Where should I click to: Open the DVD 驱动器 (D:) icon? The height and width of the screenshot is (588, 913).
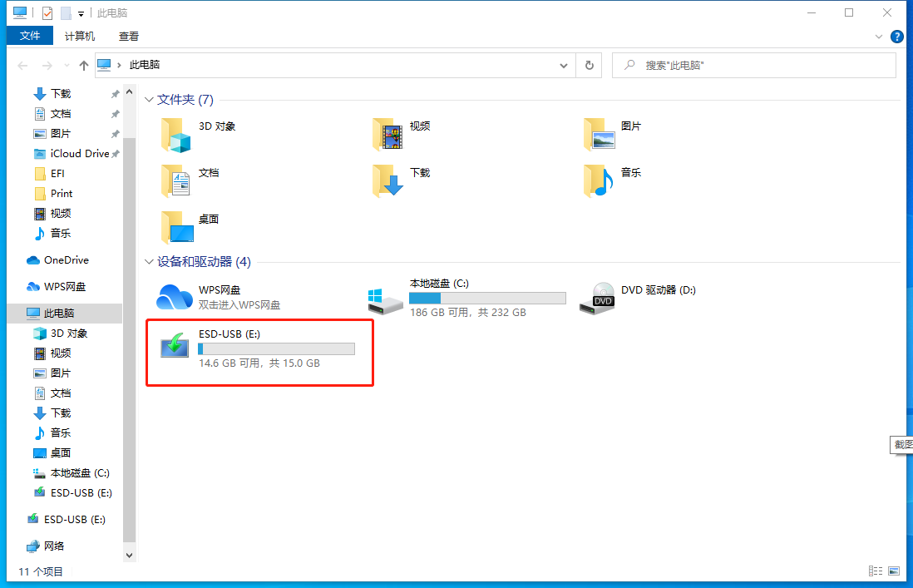598,297
